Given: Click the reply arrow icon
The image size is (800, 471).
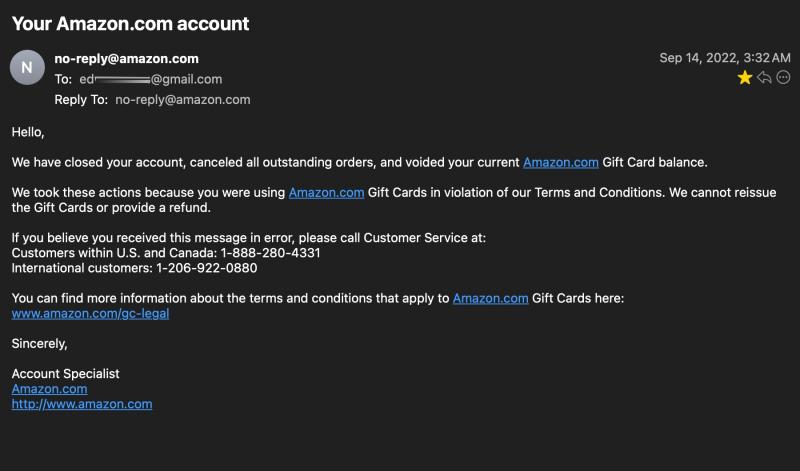Looking at the screenshot, I should click(764, 78).
